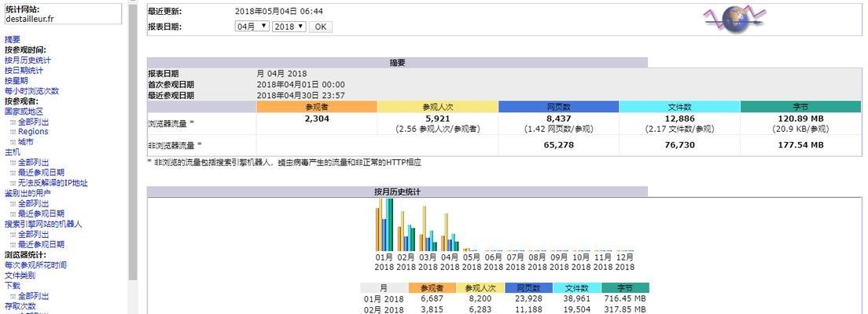This screenshot has width=868, height=314.
Task: Click list icon beside 全部列出 under 鉴别出的用户
Action: click(13, 203)
